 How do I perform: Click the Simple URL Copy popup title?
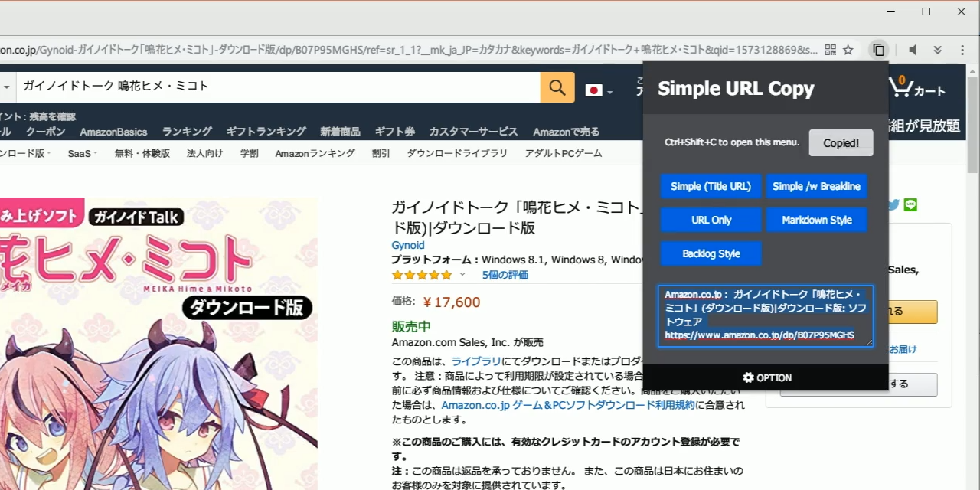point(736,88)
